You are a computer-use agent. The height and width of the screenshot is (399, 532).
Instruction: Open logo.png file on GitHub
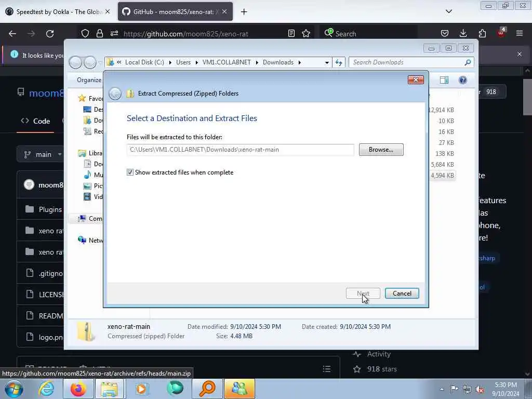50,337
